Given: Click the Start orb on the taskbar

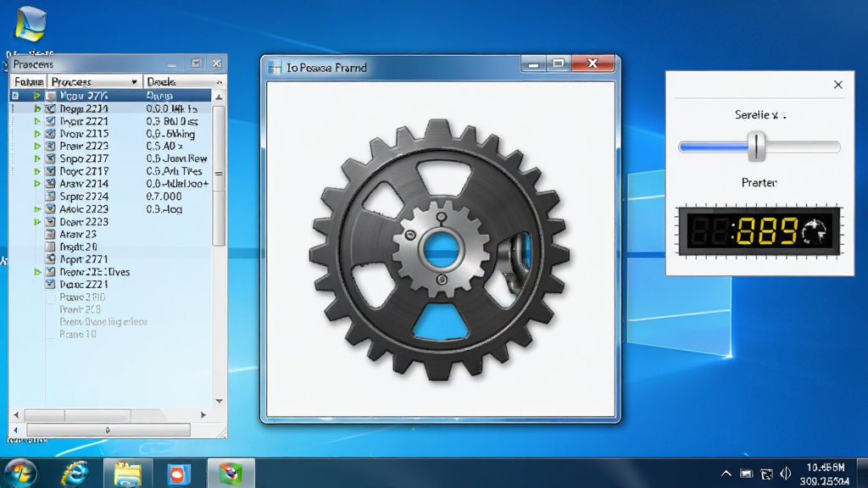Looking at the screenshot, I should [21, 473].
